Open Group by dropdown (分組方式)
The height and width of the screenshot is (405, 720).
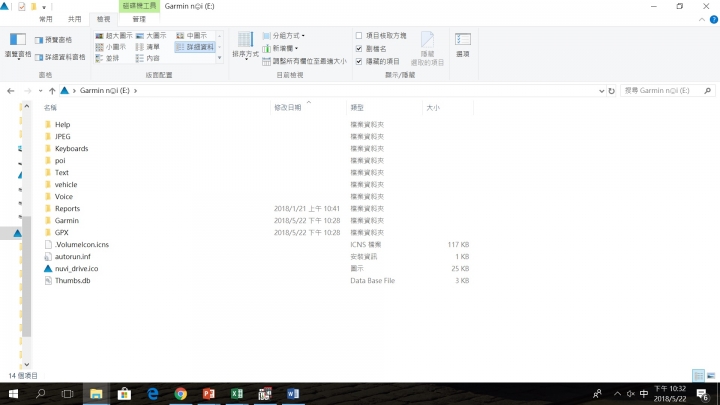coord(284,35)
